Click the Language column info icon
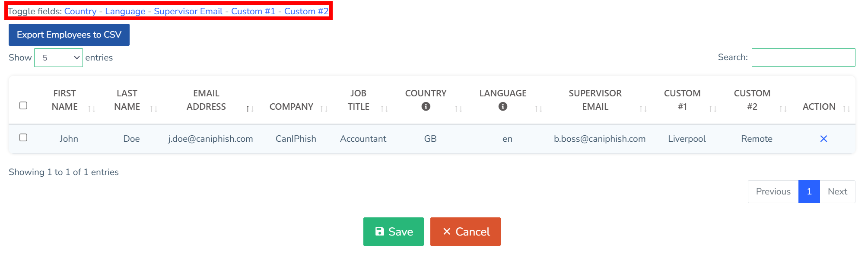Screen dimensions: 868x258 click(502, 106)
